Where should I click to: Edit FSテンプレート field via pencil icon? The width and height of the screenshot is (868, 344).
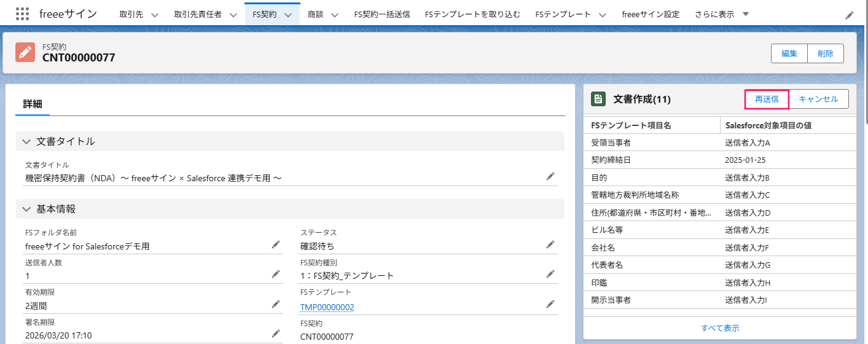click(550, 304)
